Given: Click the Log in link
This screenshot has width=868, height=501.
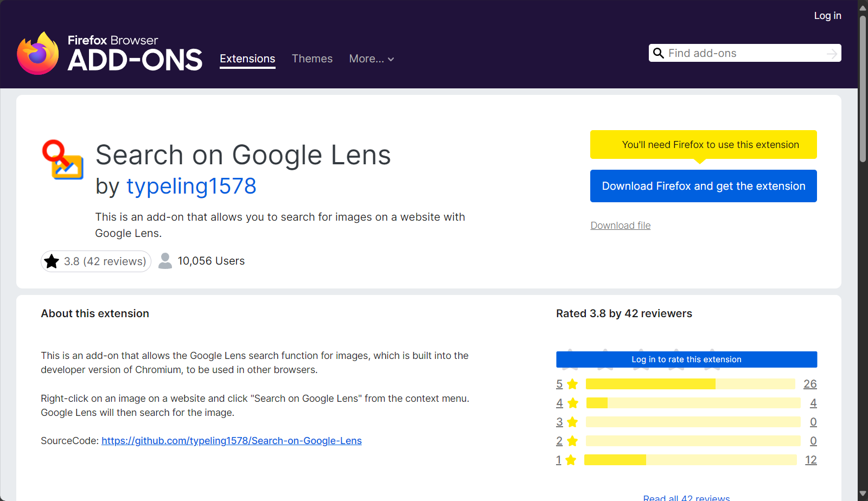Looking at the screenshot, I should pyautogui.click(x=827, y=16).
